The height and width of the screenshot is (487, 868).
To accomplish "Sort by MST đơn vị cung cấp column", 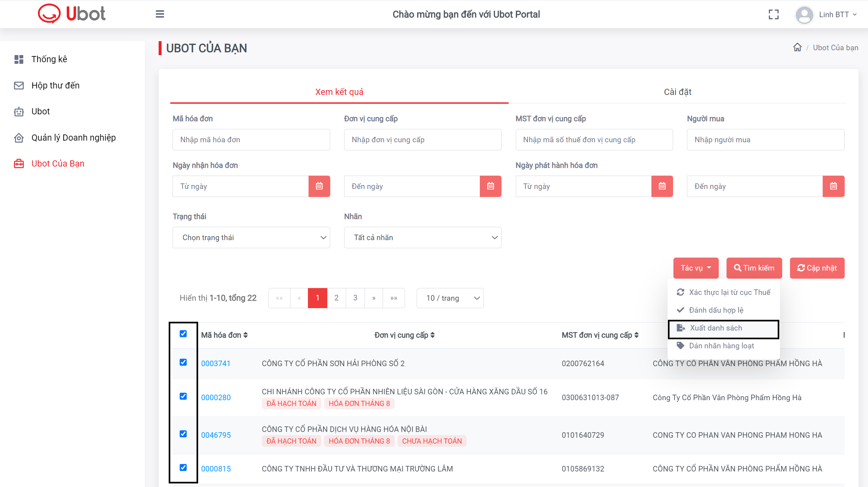I will click(x=600, y=335).
